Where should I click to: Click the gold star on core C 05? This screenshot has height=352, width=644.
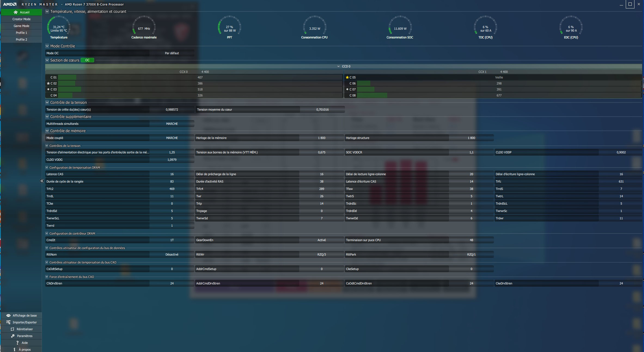tap(347, 77)
